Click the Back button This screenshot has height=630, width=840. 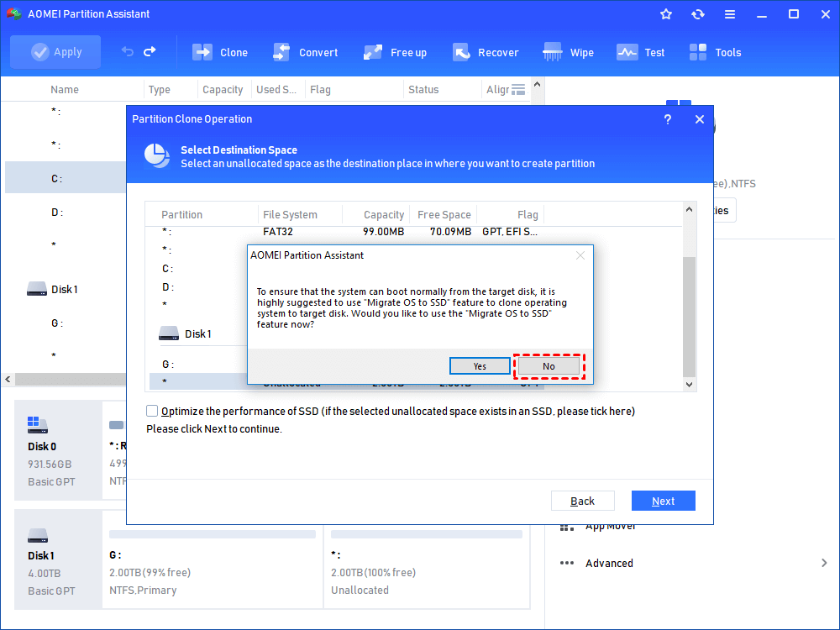pyautogui.click(x=582, y=501)
